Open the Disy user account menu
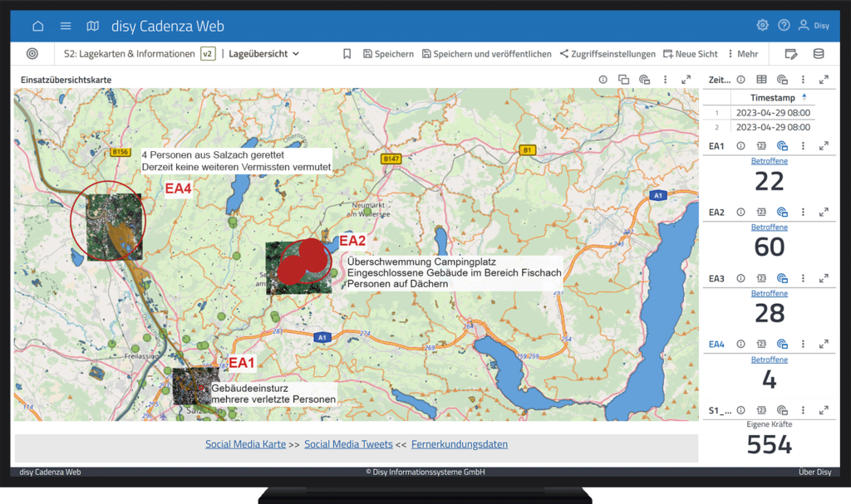 (814, 25)
